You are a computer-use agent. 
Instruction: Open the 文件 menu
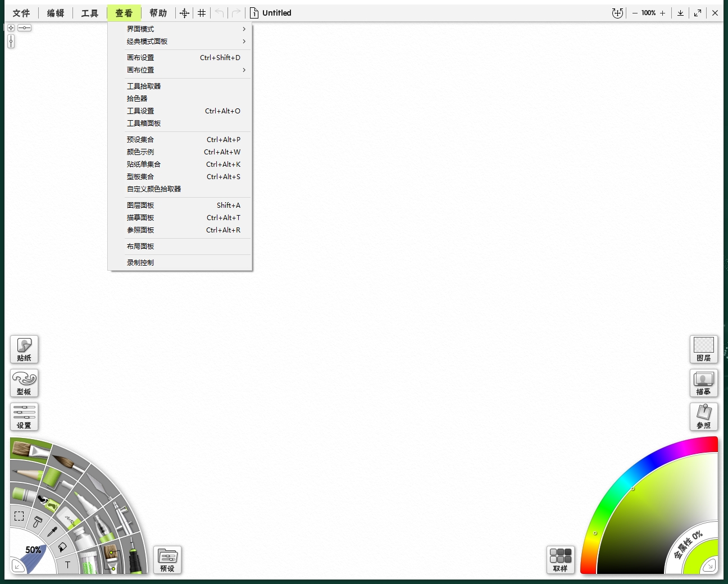coord(21,13)
